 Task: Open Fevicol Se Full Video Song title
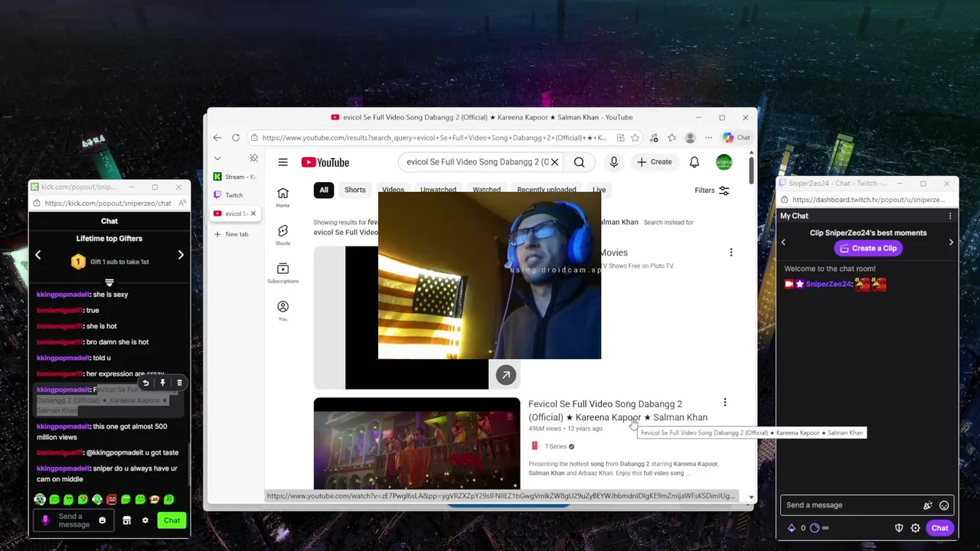point(618,410)
